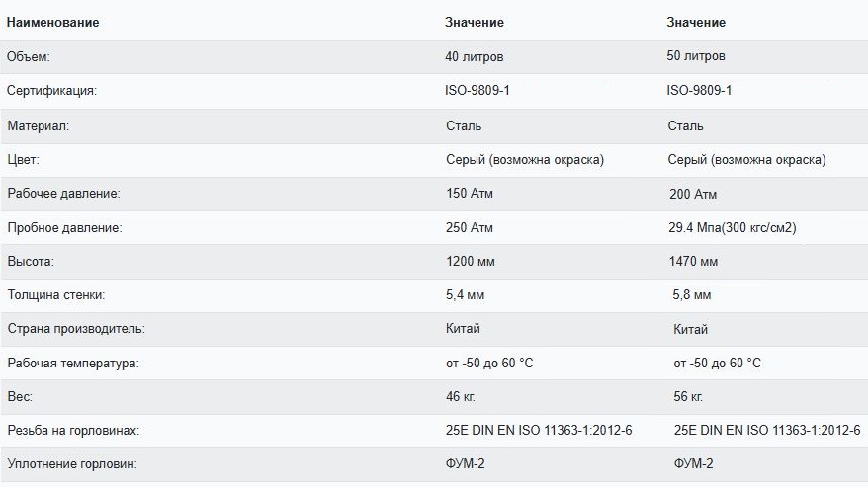This screenshot has width=868, height=487.
Task: Click the 29.4 Мпа(300 кгс/см2) test pressure cell
Action: click(733, 227)
